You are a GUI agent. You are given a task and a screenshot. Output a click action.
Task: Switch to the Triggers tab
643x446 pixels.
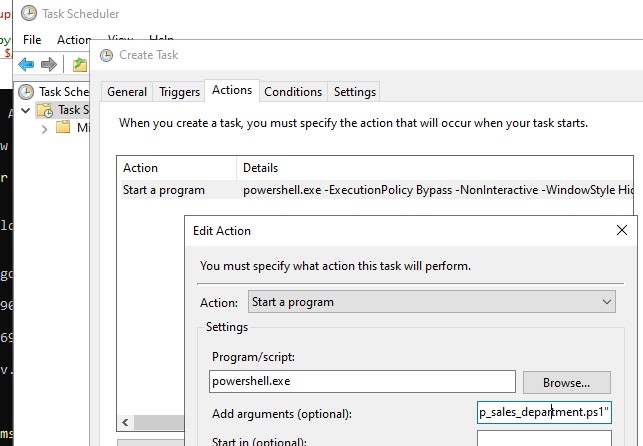pos(179,92)
